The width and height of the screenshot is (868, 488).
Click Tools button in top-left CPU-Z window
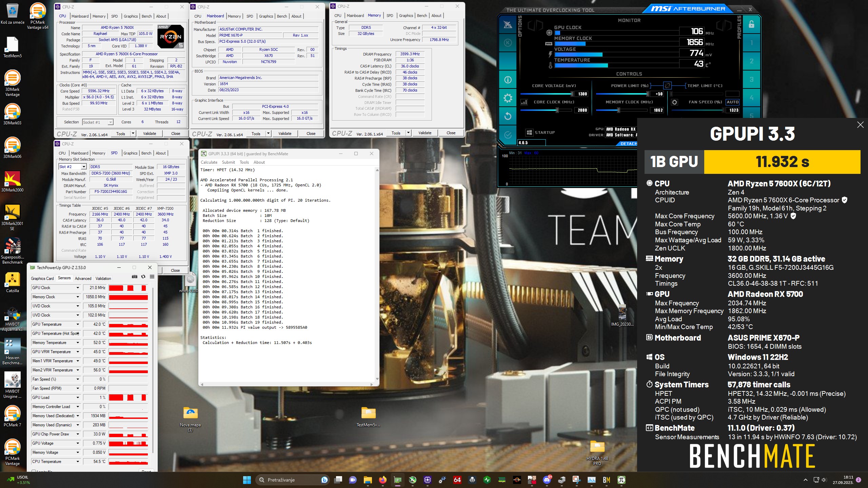pyautogui.click(x=121, y=134)
